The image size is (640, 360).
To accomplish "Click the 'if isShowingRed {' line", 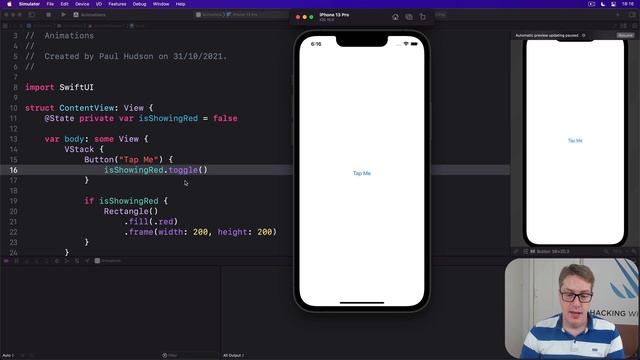I will [x=126, y=201].
